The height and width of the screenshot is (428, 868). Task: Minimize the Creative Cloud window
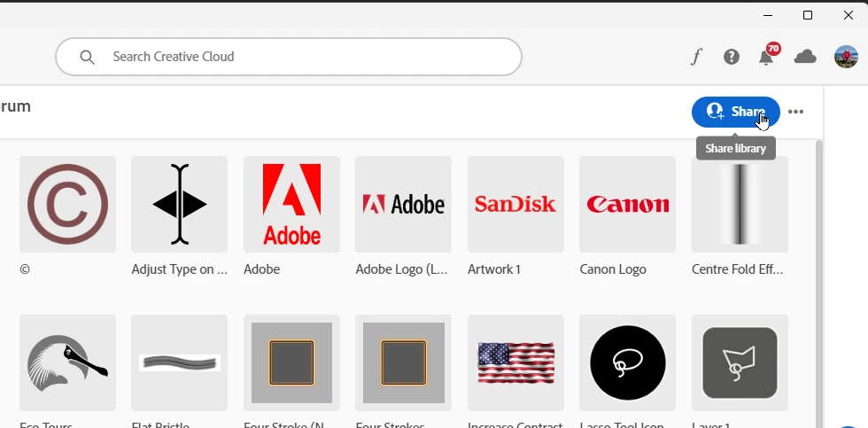pos(768,15)
